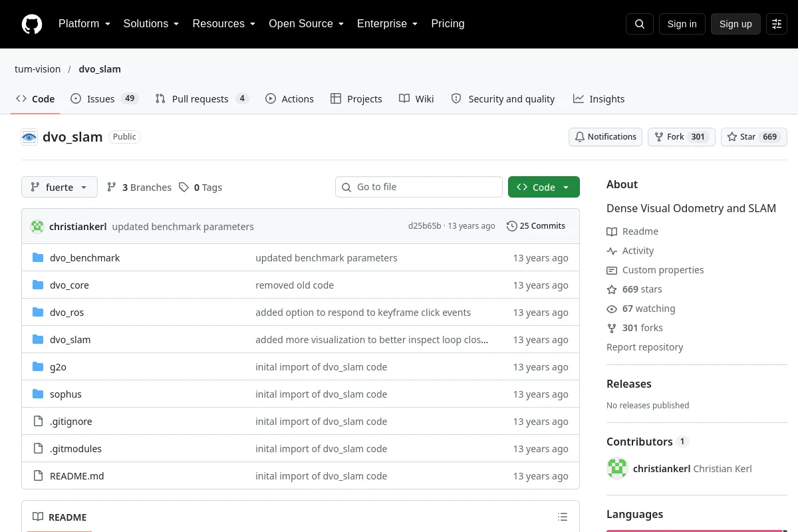Image resolution: width=798 pixels, height=532 pixels.
Task: Click the Activity pulse icon in About
Action: tap(612, 251)
